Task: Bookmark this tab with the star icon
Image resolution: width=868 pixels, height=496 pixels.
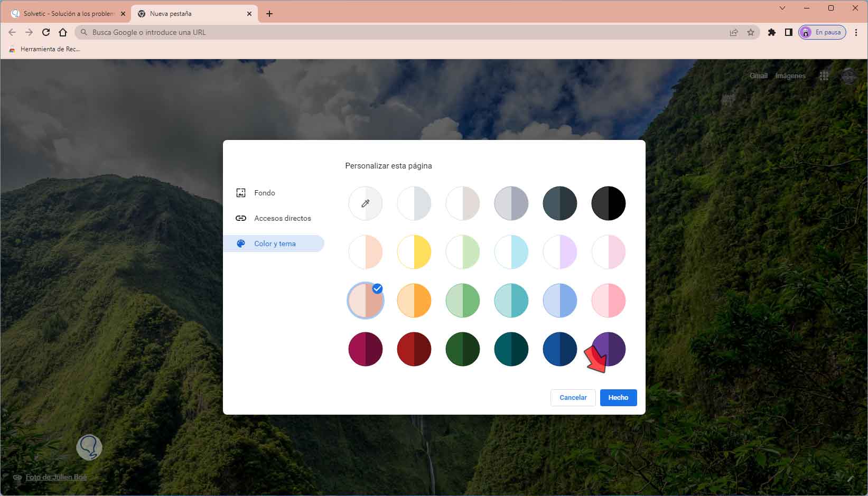Action: click(751, 32)
